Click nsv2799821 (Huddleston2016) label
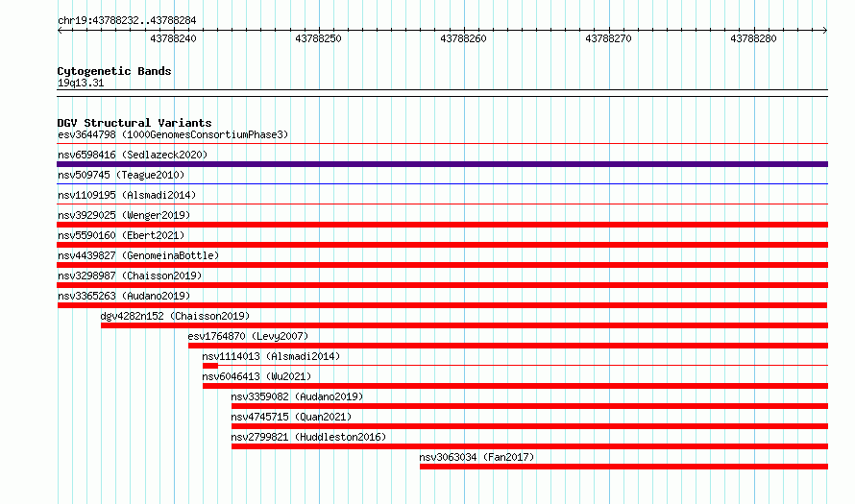Screen dimensions: 855x504 click(308, 437)
